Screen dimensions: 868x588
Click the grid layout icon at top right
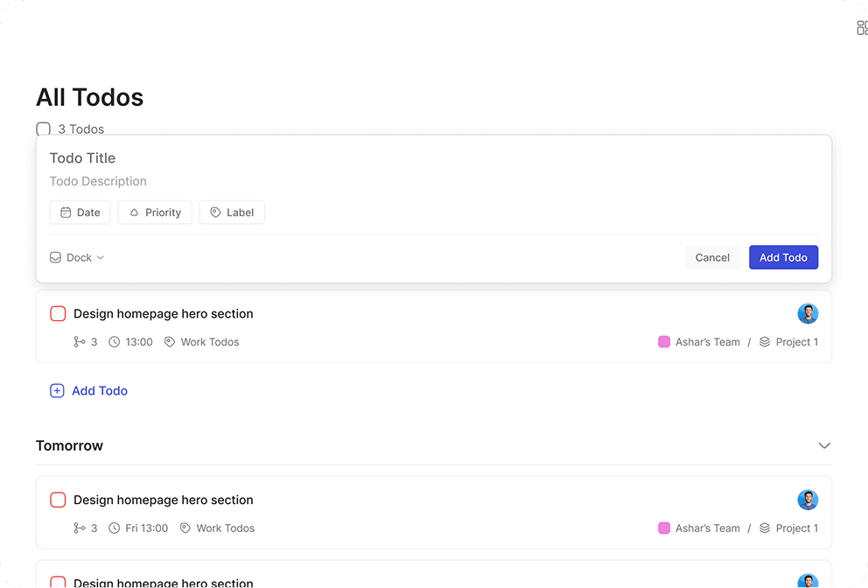[x=862, y=28]
